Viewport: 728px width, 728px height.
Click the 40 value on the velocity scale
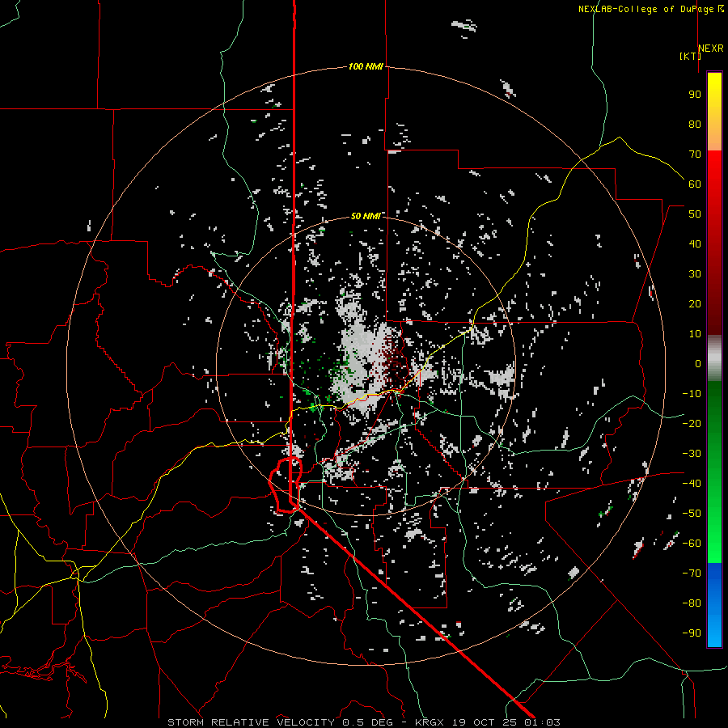click(x=695, y=243)
